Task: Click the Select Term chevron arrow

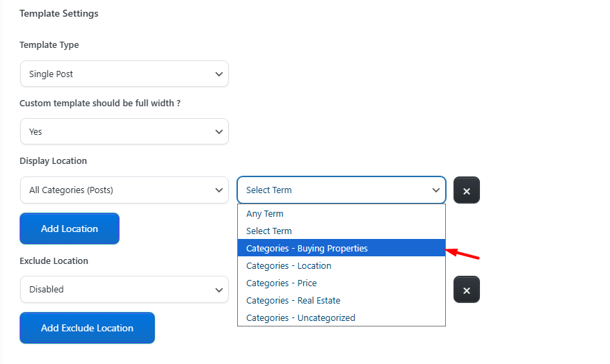Action: [436, 190]
